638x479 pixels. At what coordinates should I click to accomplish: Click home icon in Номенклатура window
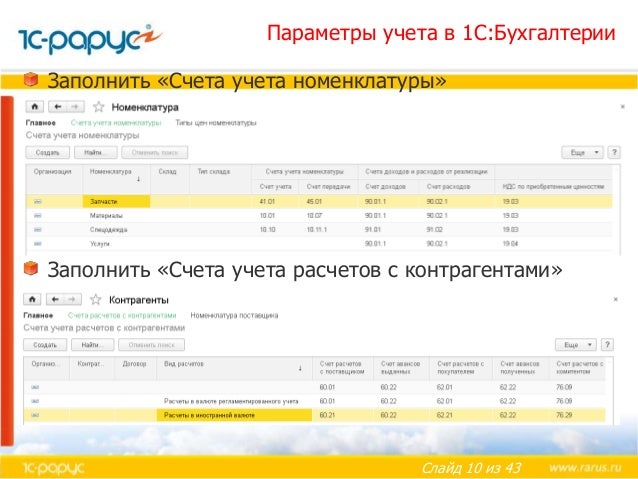pos(35,107)
